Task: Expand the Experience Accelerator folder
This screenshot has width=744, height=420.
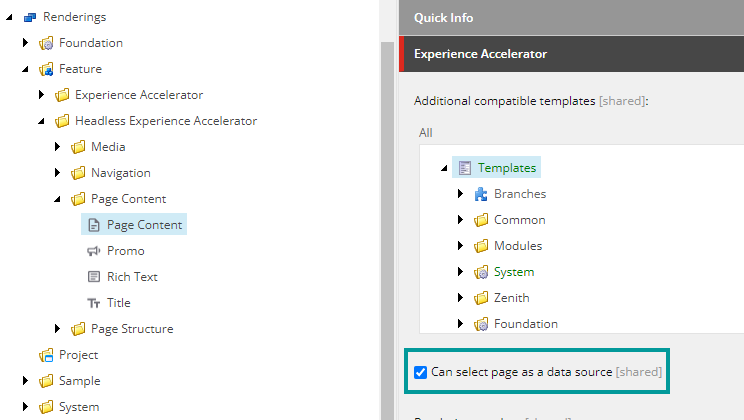Action: pos(42,94)
